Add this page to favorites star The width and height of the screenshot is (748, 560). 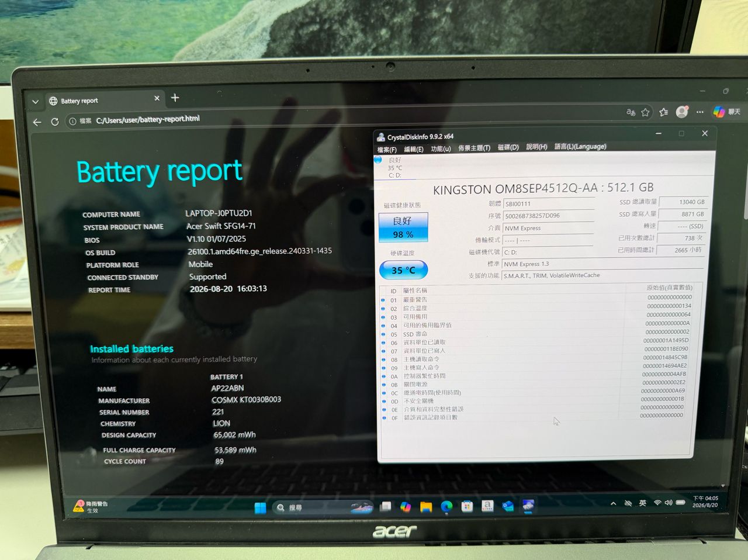[645, 112]
